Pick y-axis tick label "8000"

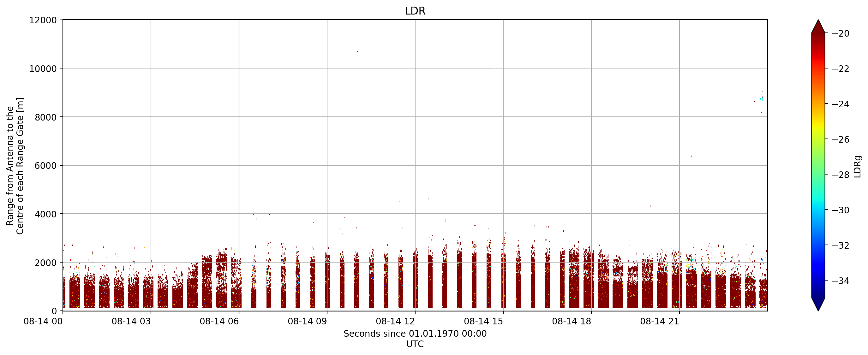coord(46,117)
